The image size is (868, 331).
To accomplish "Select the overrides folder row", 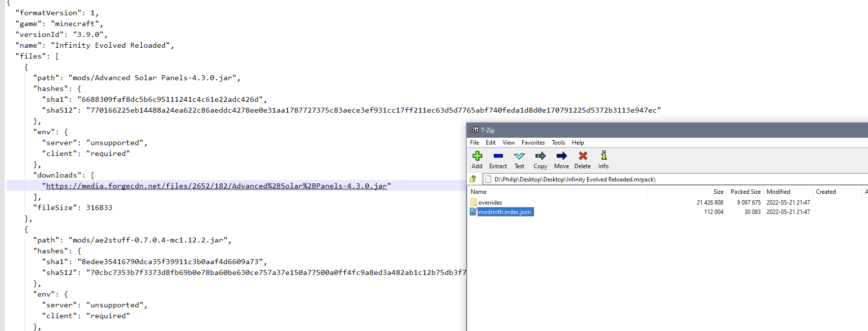I will (x=667, y=202).
